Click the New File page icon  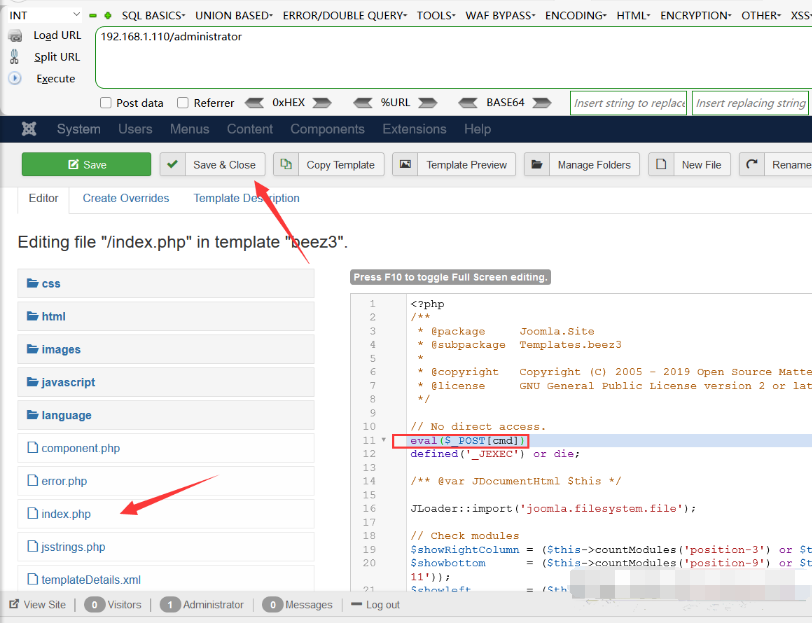tap(661, 164)
